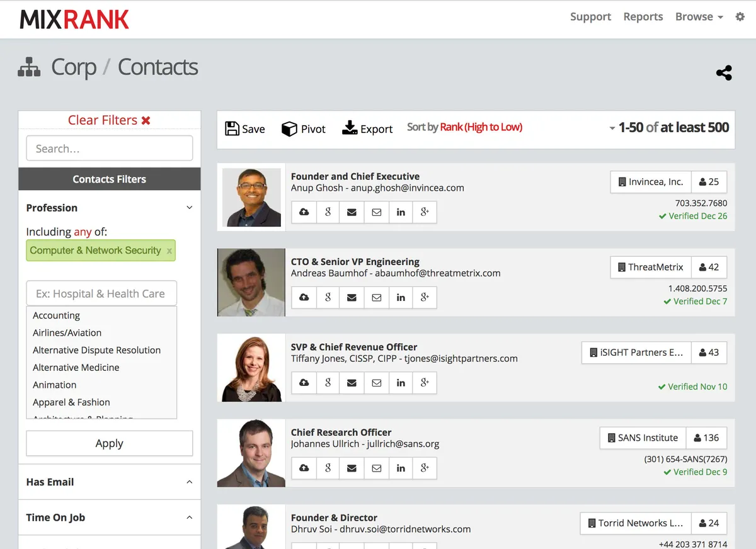Open Reports in top navigation
The width and height of the screenshot is (756, 549).
pyautogui.click(x=643, y=17)
